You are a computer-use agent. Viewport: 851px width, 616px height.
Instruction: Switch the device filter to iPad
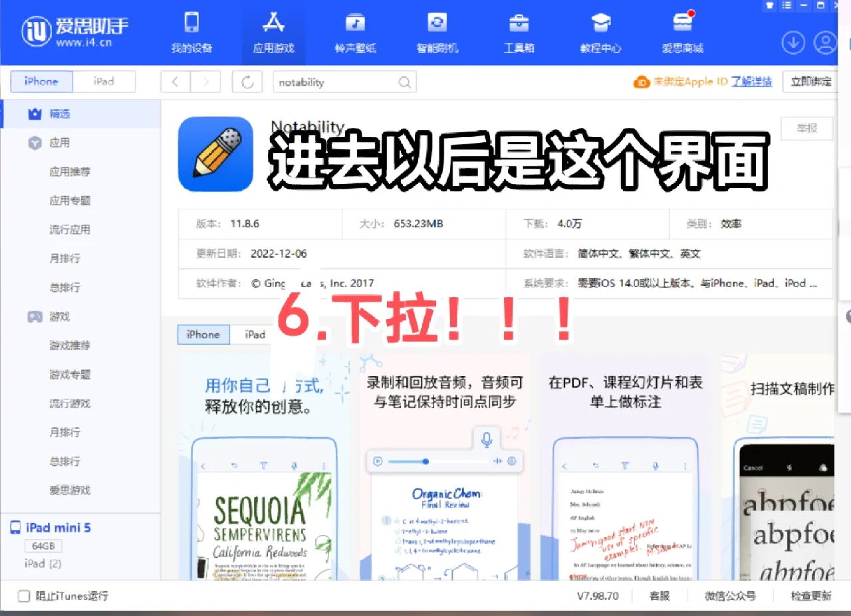click(104, 81)
